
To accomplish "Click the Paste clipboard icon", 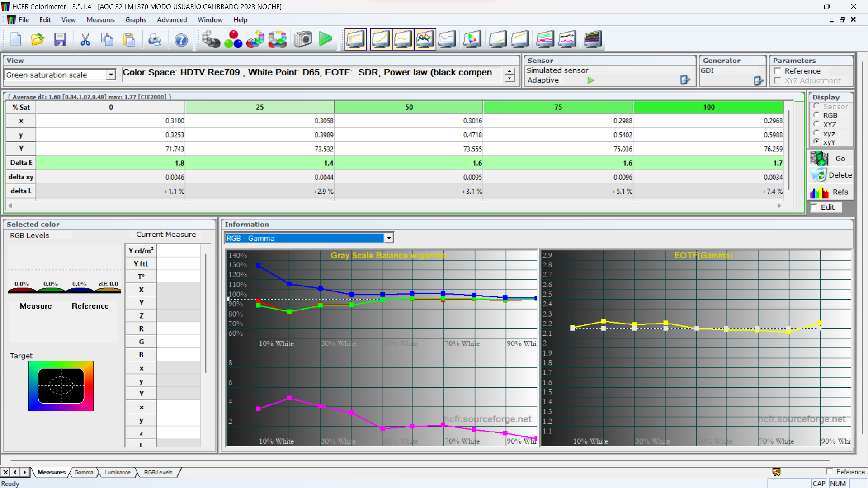I will click(x=129, y=39).
